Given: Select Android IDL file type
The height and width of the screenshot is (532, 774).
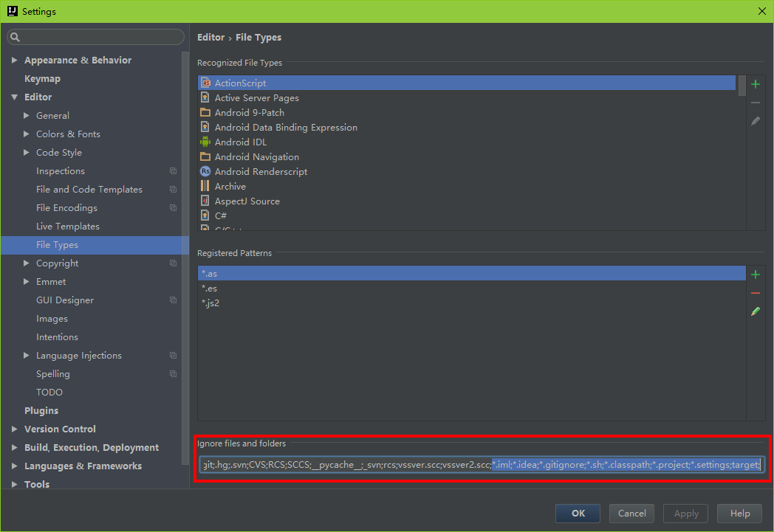Looking at the screenshot, I should pos(240,142).
